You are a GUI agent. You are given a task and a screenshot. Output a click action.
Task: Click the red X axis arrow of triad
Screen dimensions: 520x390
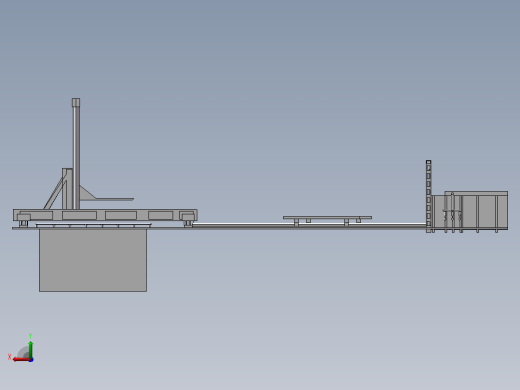pos(21,360)
